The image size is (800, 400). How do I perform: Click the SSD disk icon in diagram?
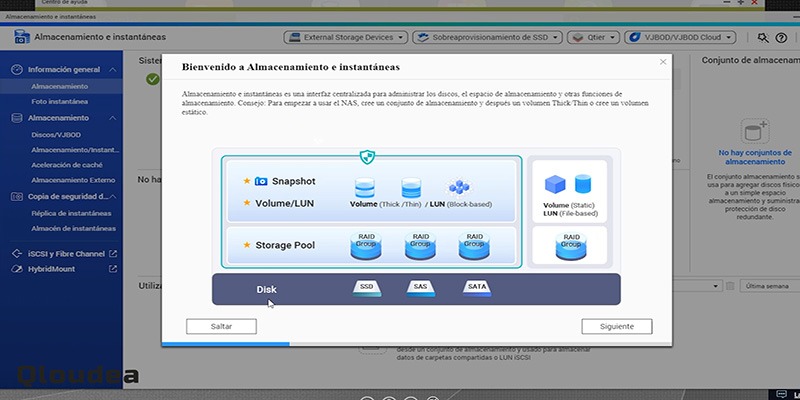tap(366, 288)
